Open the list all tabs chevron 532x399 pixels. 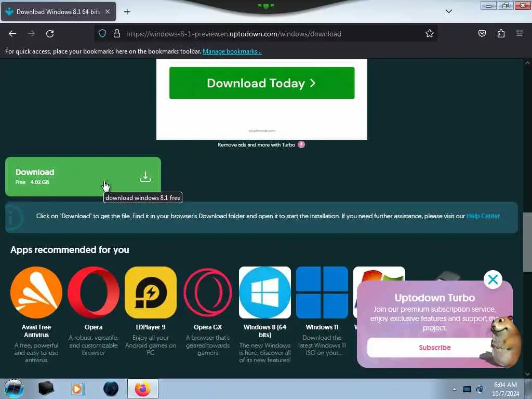[x=448, y=11]
